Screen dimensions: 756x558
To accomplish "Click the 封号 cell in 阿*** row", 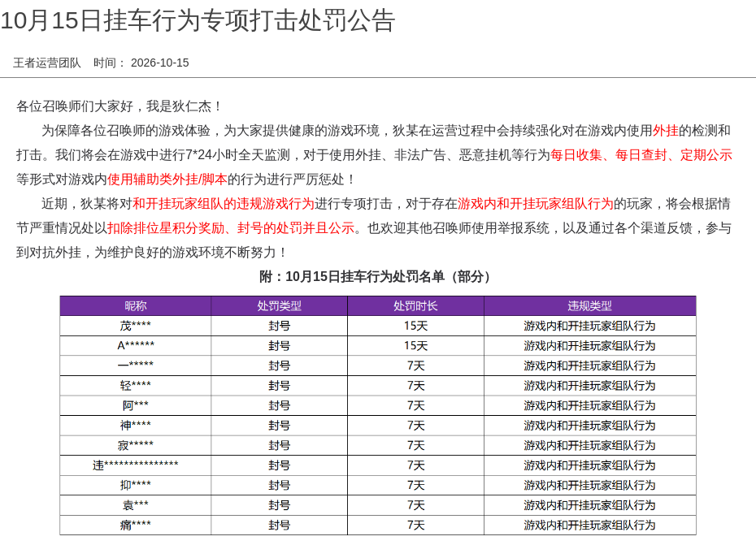I will (x=279, y=406).
